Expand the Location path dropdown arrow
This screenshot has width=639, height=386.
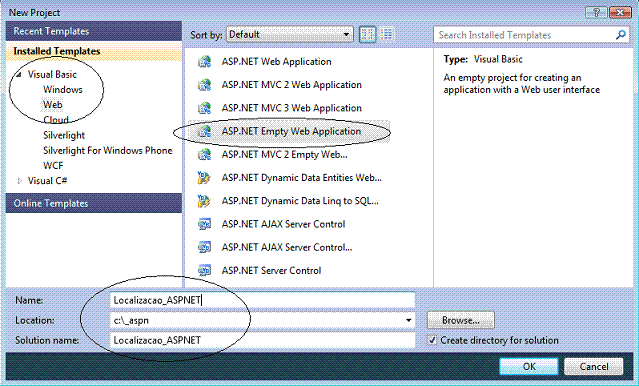(x=408, y=320)
